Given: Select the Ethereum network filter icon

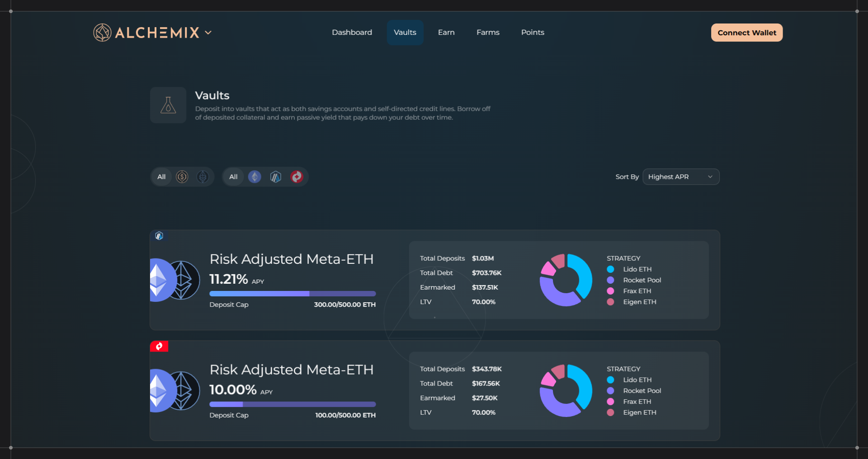Looking at the screenshot, I should coord(255,177).
